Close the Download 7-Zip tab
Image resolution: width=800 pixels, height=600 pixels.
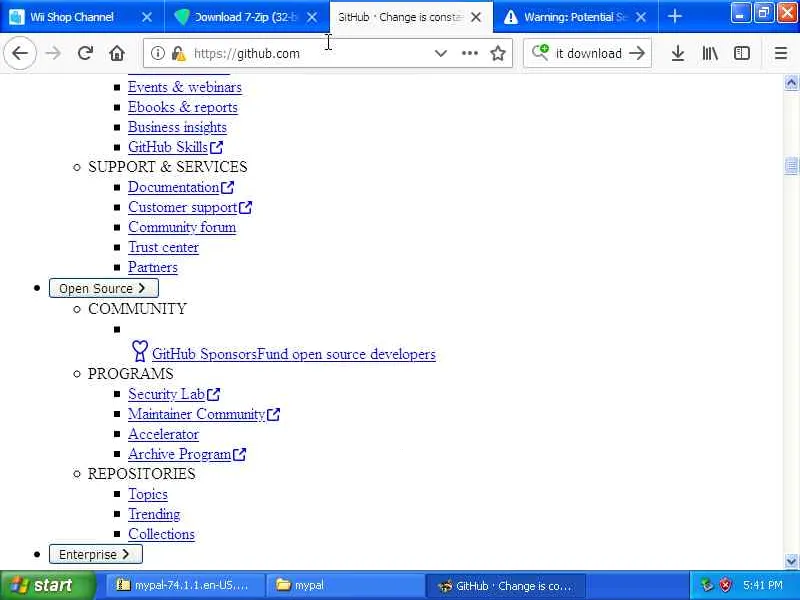coord(312,17)
